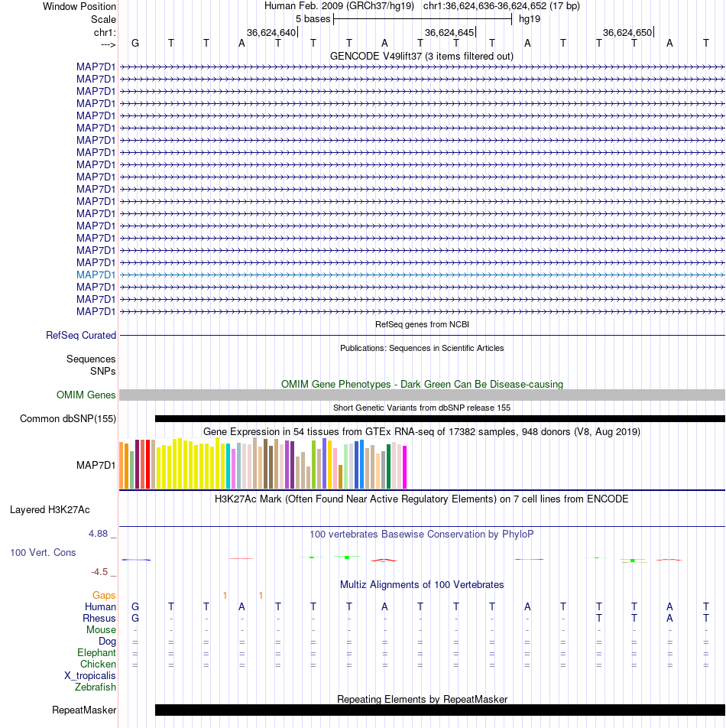The height and width of the screenshot is (728, 726).
Task: Click the Rhesus alignment row label
Action: [x=99, y=619]
